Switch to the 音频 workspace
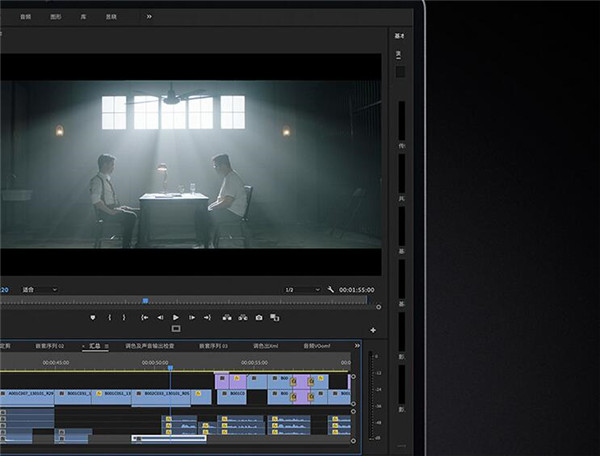600x456 pixels. (25, 17)
